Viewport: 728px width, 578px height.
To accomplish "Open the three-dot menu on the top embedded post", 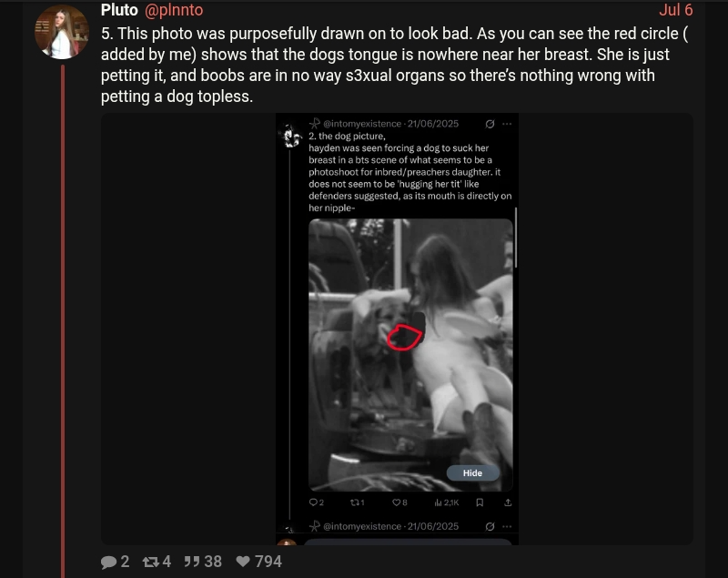I will point(507,124).
